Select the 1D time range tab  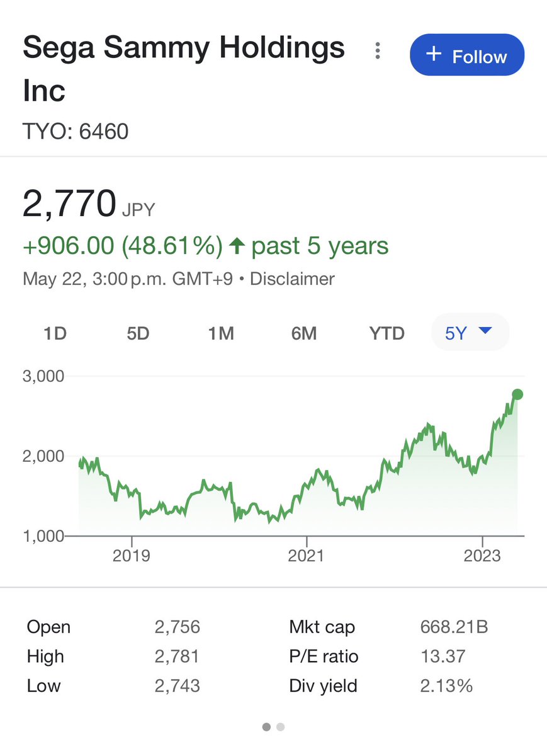[x=55, y=333]
